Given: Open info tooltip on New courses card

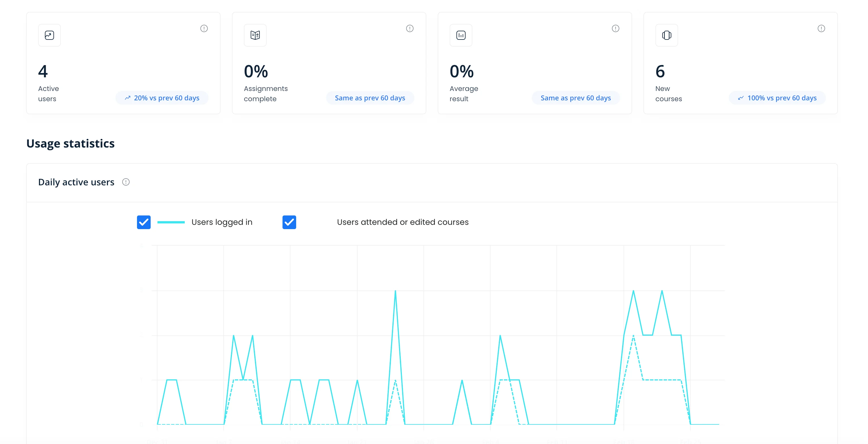Looking at the screenshot, I should point(821,28).
